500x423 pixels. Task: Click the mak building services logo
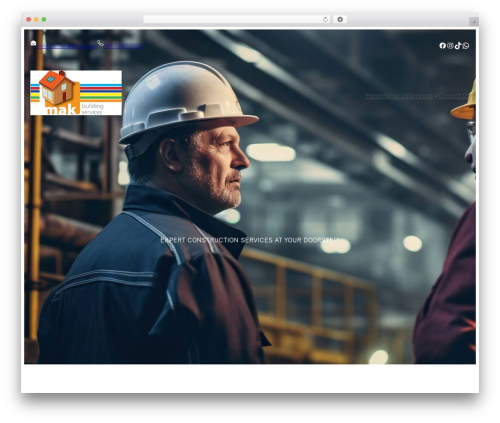76,93
